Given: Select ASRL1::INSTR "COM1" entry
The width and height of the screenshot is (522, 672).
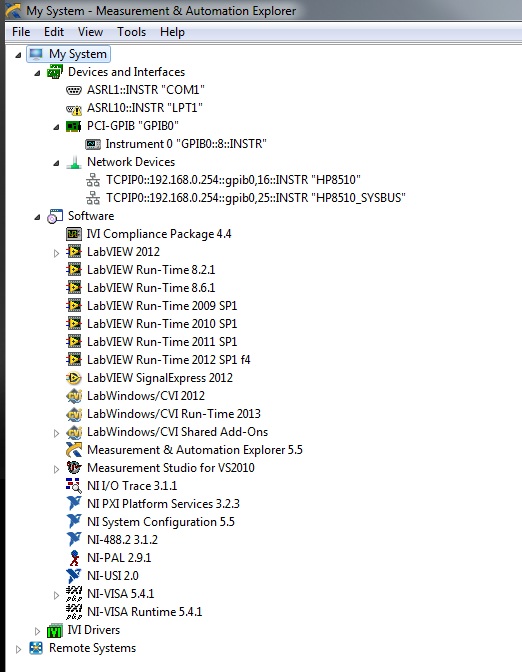Looking at the screenshot, I should coord(146,90).
